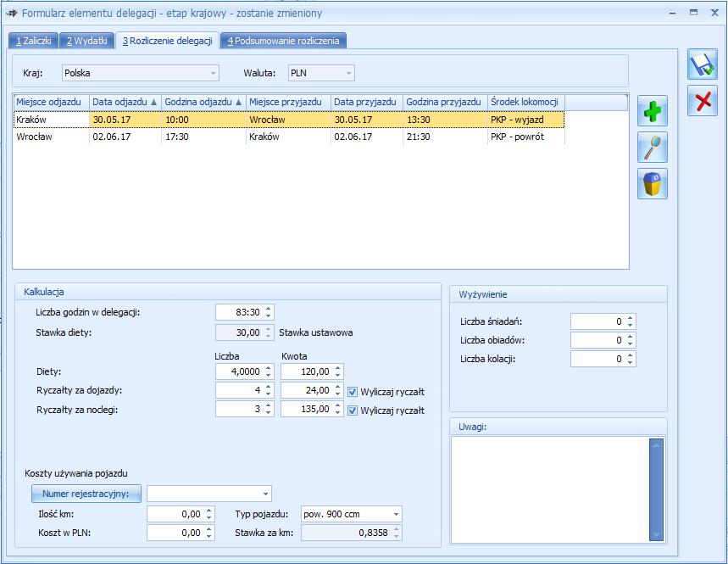Save the form with the floppy disk icon
728x564 pixels.
click(703, 64)
